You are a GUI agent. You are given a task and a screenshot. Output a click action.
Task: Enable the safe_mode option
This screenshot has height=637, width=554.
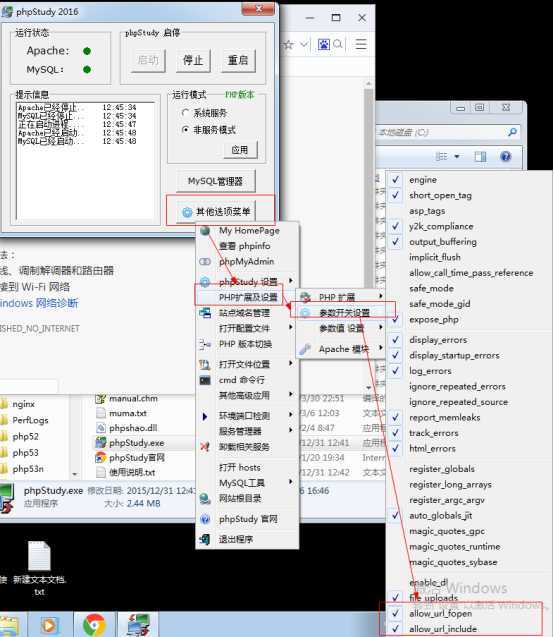(x=431, y=288)
